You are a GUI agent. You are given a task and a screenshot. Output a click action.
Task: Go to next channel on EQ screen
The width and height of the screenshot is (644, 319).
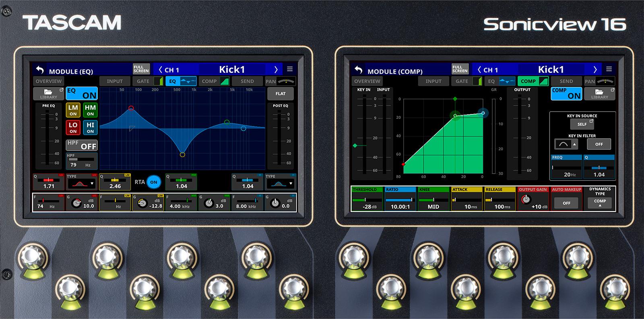click(x=276, y=69)
